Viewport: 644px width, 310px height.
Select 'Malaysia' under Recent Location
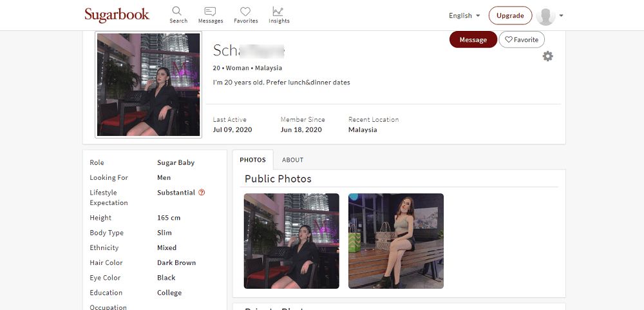click(x=363, y=130)
